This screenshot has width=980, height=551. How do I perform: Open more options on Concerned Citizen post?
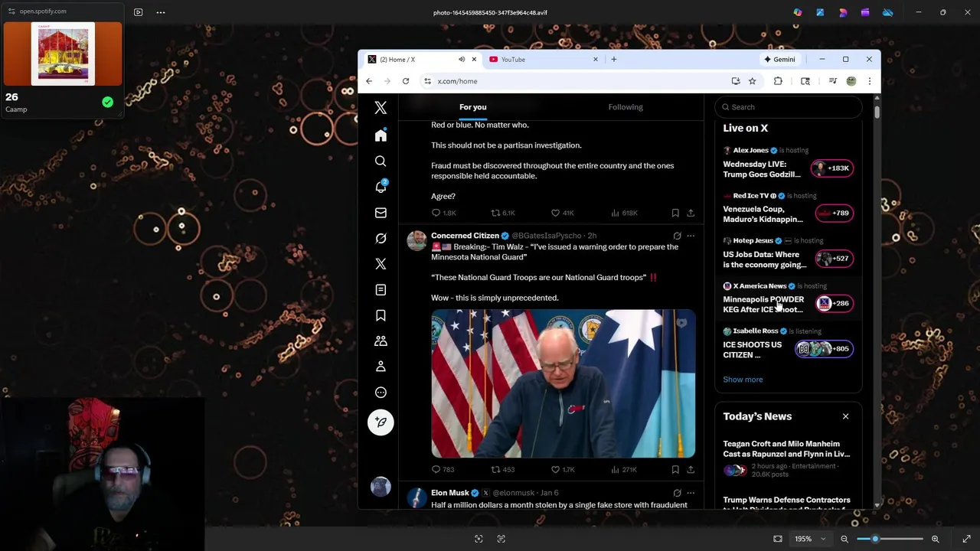[x=691, y=236]
